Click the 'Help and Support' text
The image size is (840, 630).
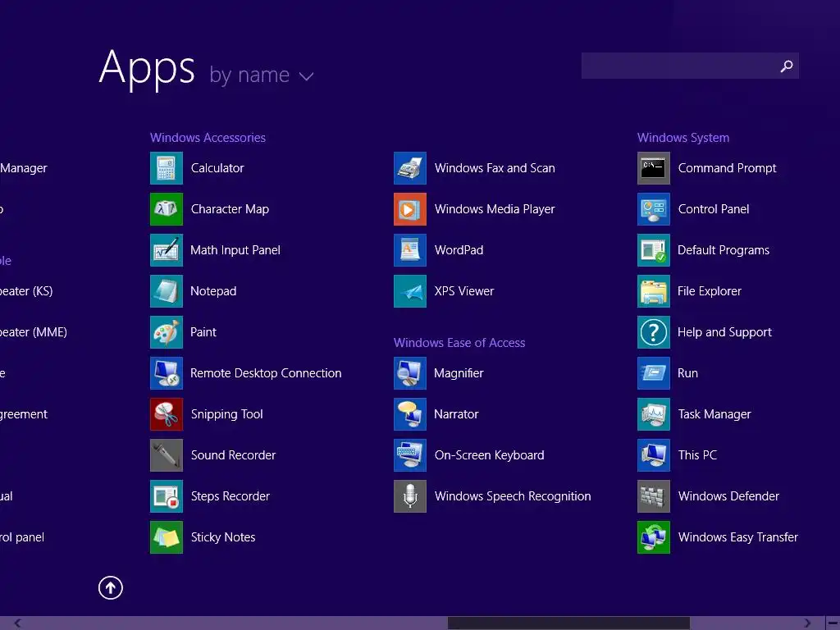pos(724,332)
